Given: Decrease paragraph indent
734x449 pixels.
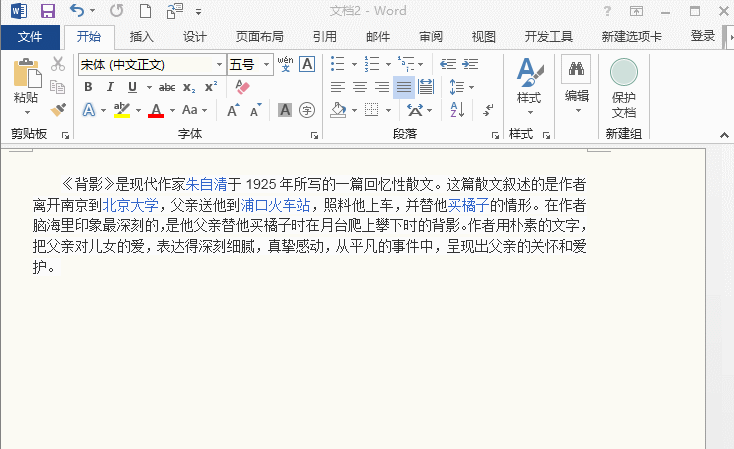Looking at the screenshot, I should tap(448, 64).
